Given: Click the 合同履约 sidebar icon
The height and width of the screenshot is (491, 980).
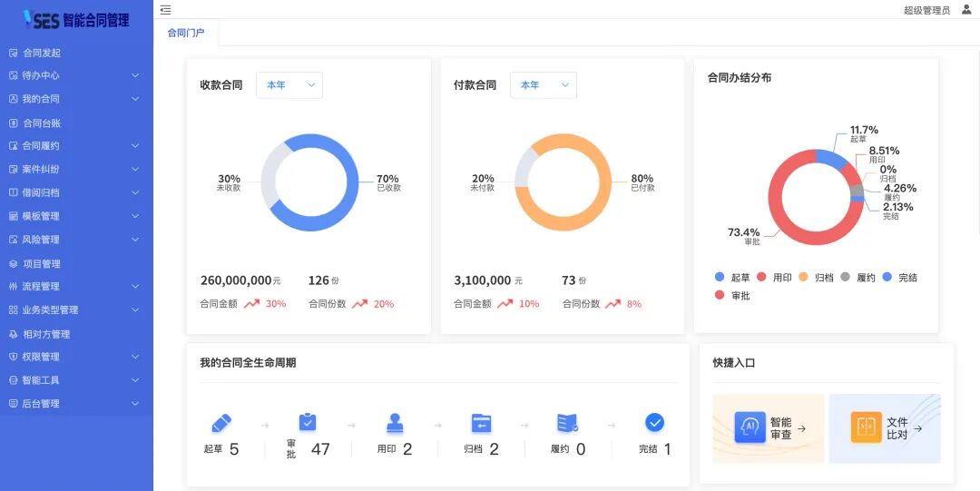Looking at the screenshot, I should click(x=13, y=146).
